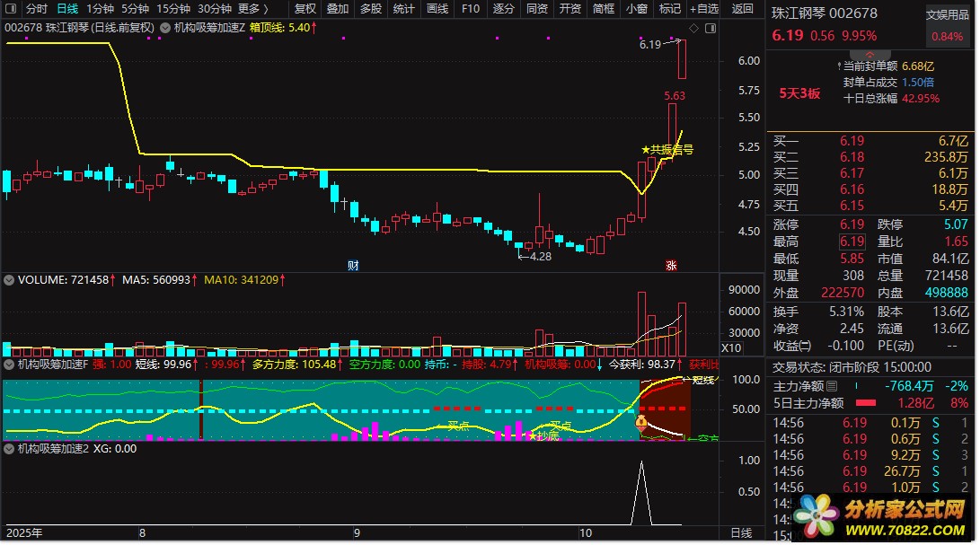Click 当前封单额 info icon
980x545 pixels.
point(839,66)
